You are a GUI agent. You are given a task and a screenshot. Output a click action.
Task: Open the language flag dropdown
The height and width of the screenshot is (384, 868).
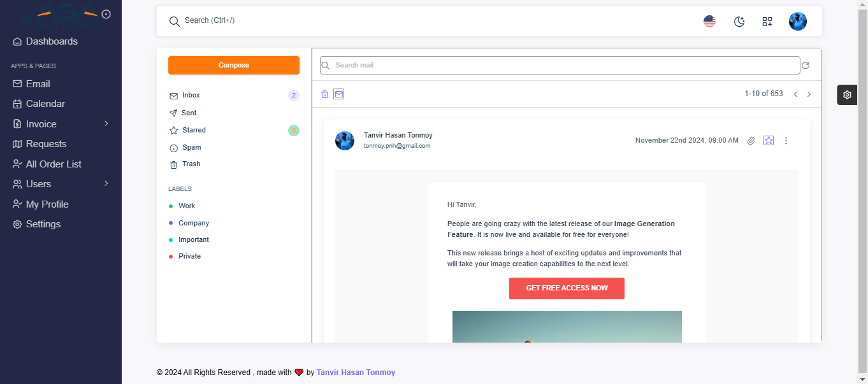[x=709, y=22]
